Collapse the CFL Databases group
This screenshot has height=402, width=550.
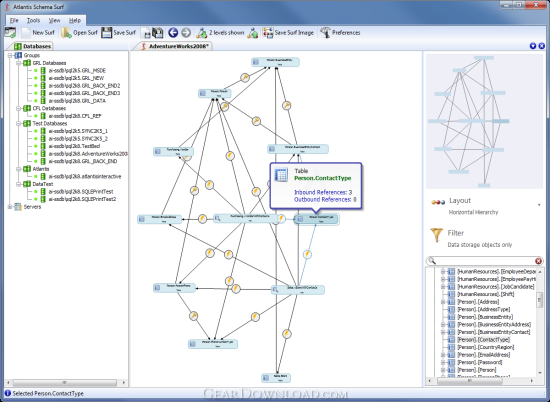click(19, 108)
